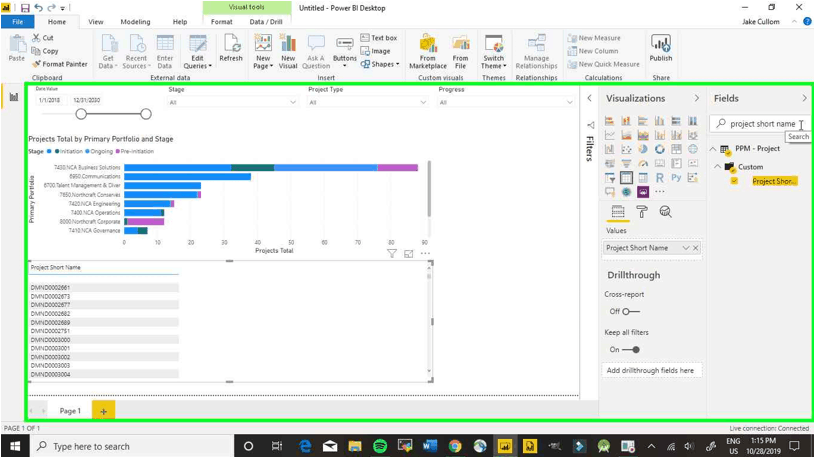The image size is (815, 458).
Task: Select the Scatter chart visualization
Action: click(626, 149)
